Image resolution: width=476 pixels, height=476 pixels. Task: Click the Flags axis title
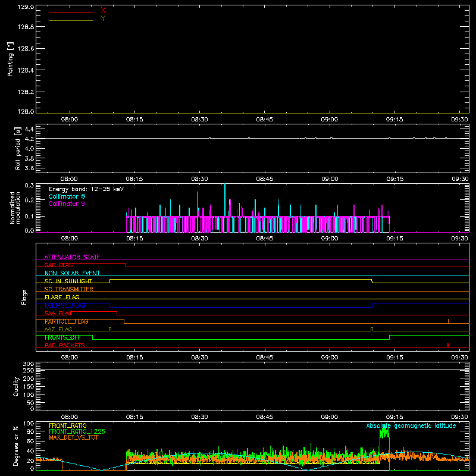tap(24, 297)
